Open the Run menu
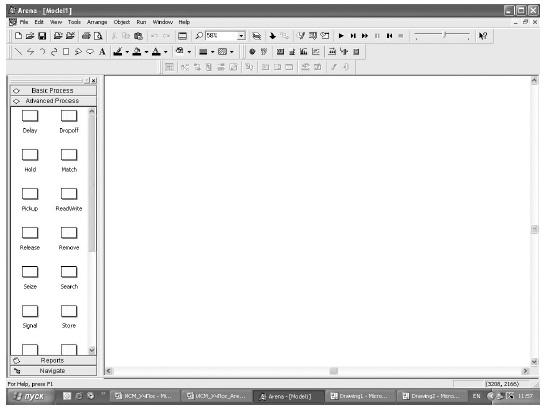 tap(141, 22)
